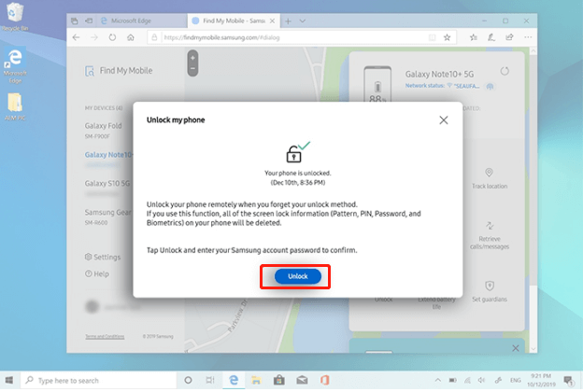Expand the tab preview dropdown chevron
The image size is (583, 392).
coord(303,21)
